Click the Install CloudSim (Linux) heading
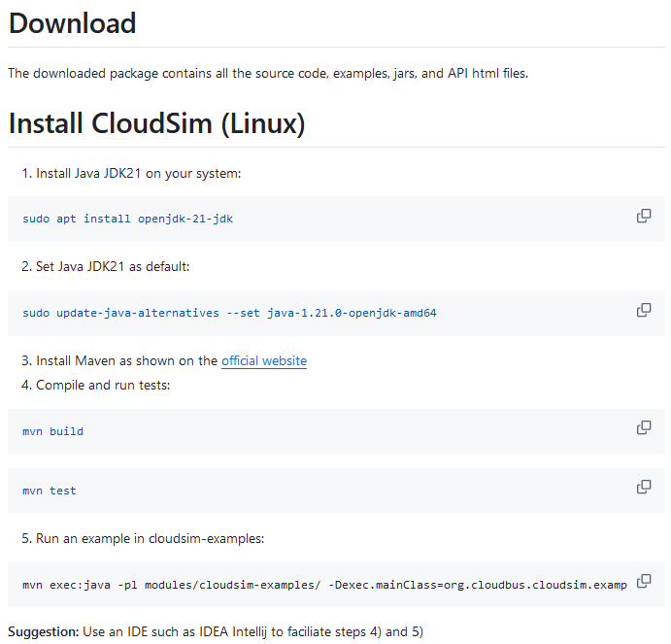Screen dimensions: 671x644 pos(156,123)
